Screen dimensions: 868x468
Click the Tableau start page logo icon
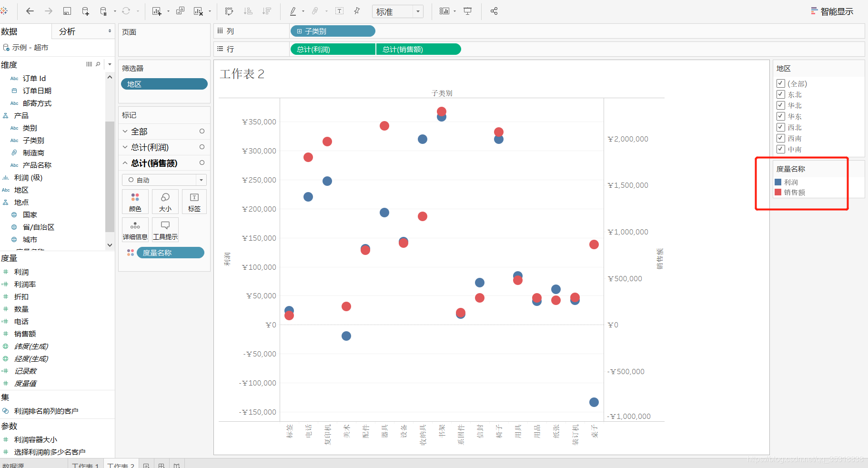(x=4, y=11)
